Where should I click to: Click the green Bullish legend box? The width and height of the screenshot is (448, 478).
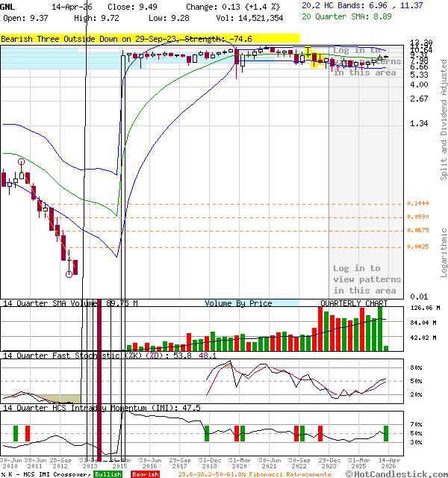point(109,474)
